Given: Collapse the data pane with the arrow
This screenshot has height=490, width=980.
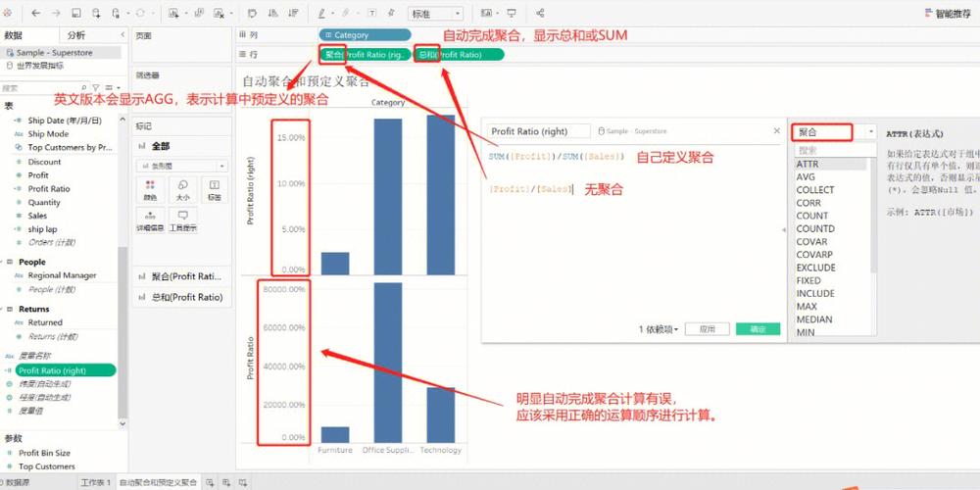Looking at the screenshot, I should pyautogui.click(x=122, y=35).
